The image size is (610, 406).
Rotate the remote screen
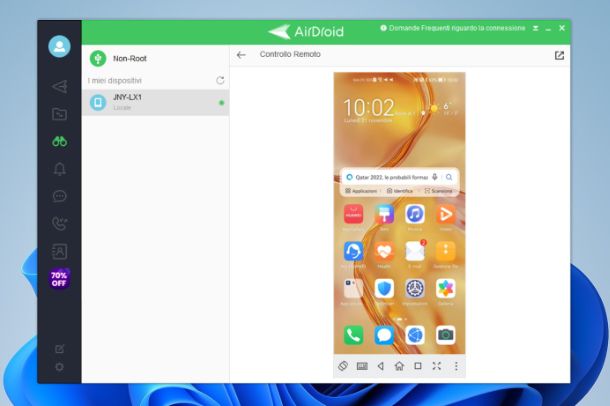click(x=343, y=366)
